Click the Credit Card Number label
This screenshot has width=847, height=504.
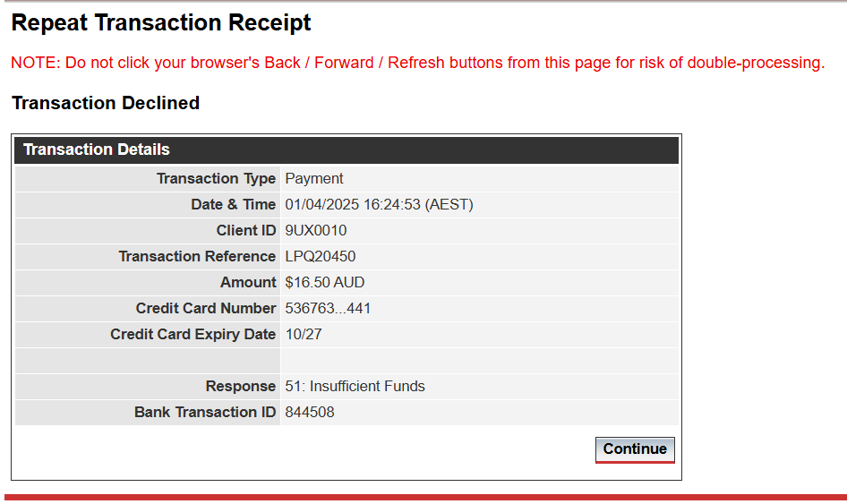[x=206, y=309]
